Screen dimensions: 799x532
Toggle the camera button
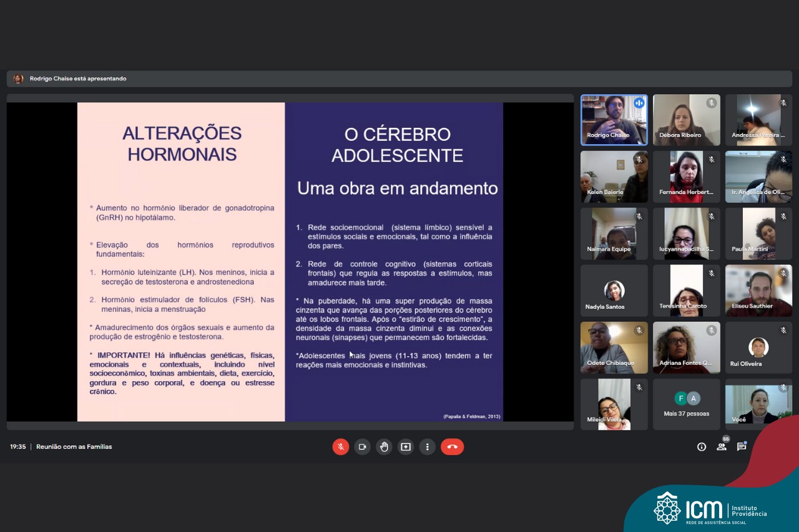(362, 447)
